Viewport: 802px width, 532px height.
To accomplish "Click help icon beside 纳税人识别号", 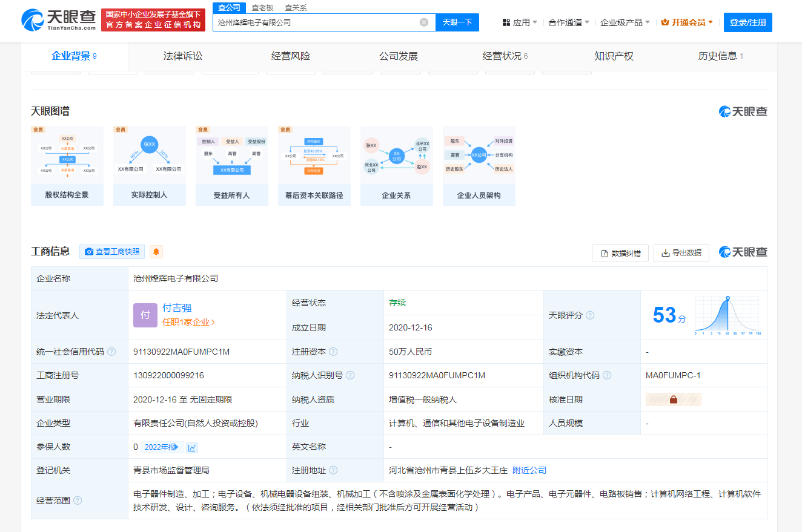I will pyautogui.click(x=350, y=375).
